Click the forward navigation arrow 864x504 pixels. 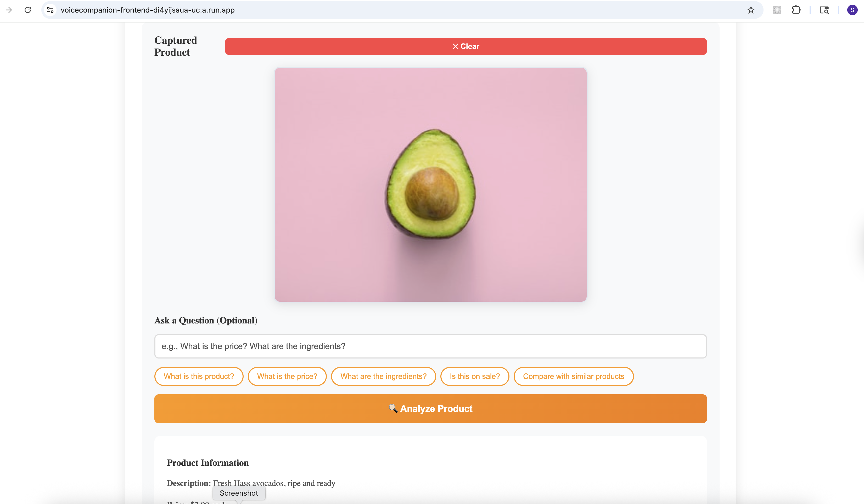9,10
